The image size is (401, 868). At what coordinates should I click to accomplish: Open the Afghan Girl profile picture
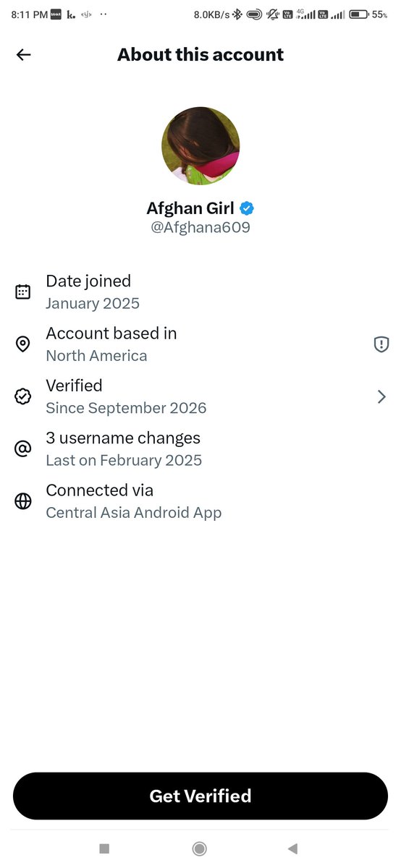200,147
